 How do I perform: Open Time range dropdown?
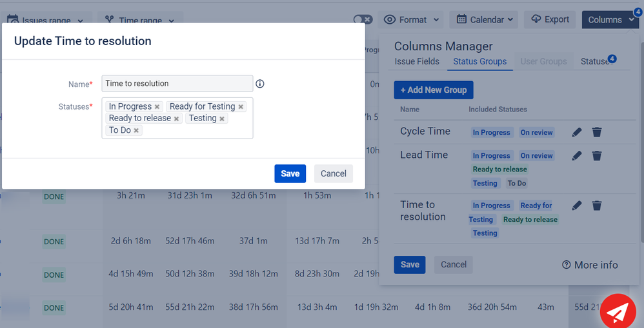[x=139, y=20]
